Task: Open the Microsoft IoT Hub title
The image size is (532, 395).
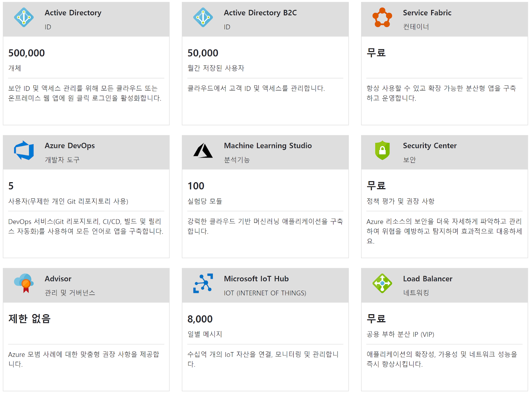Action: pos(256,279)
